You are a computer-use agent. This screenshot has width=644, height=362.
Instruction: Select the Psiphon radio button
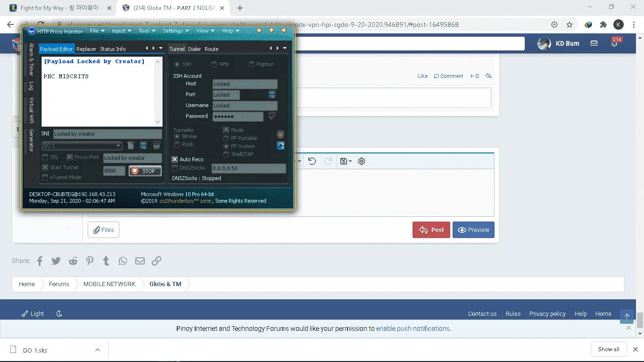[251, 64]
